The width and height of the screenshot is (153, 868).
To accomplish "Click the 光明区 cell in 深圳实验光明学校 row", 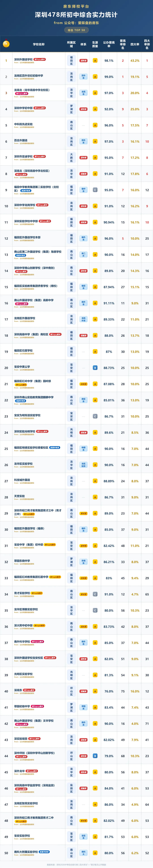I will tap(71, 433).
